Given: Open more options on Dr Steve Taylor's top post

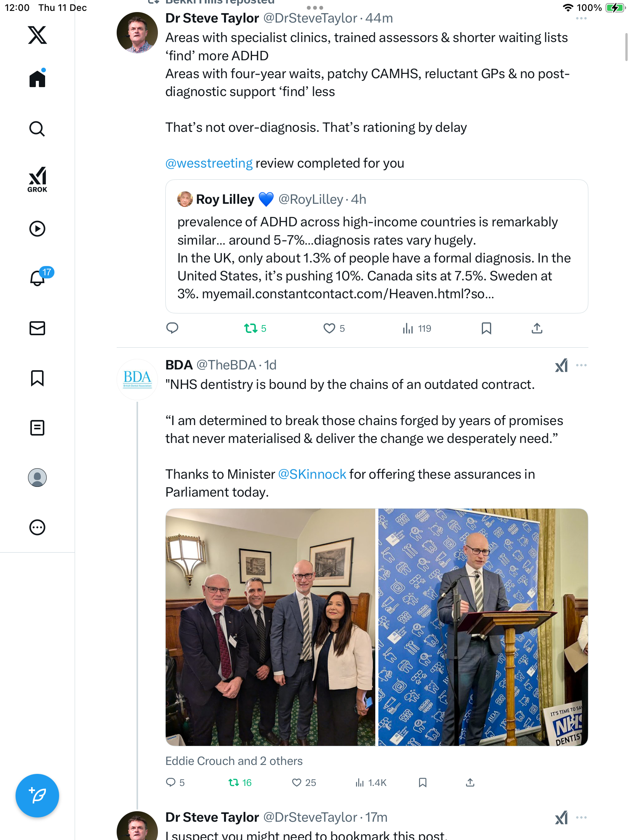Looking at the screenshot, I should pyautogui.click(x=581, y=18).
